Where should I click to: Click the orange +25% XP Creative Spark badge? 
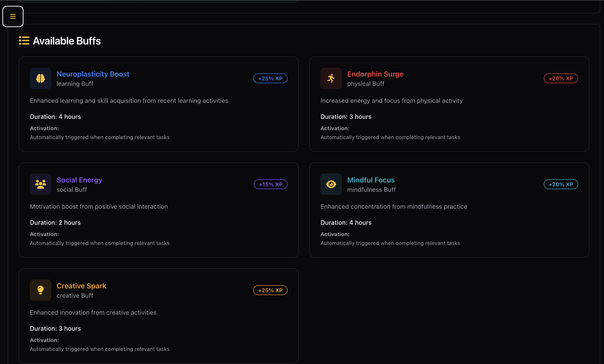(270, 290)
